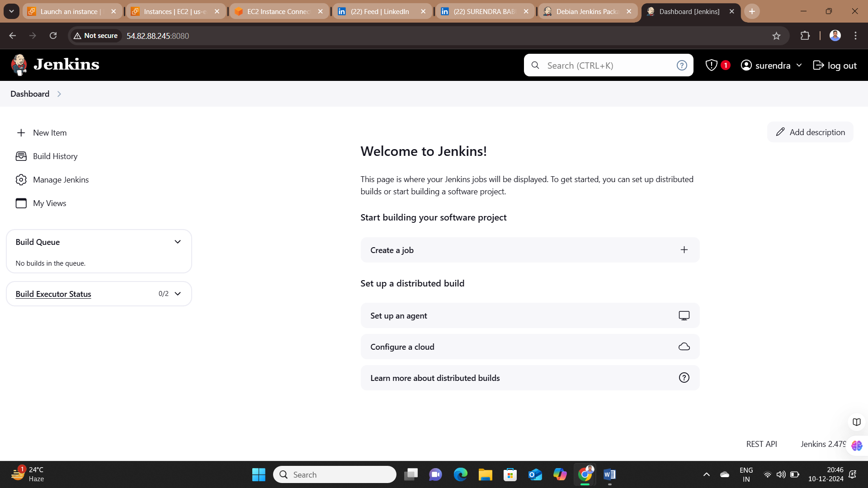This screenshot has width=868, height=488.
Task: Switch to SURENDRA BAB LinkedIn tab
Action: (x=484, y=12)
